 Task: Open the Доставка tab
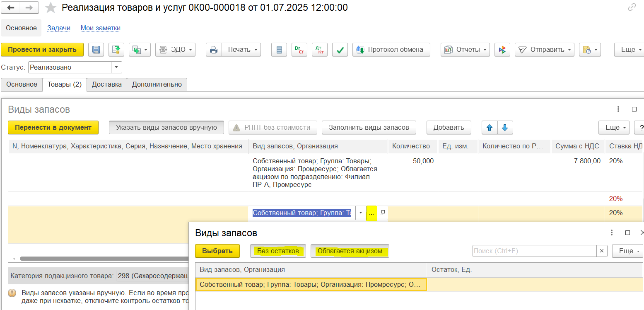click(x=107, y=85)
